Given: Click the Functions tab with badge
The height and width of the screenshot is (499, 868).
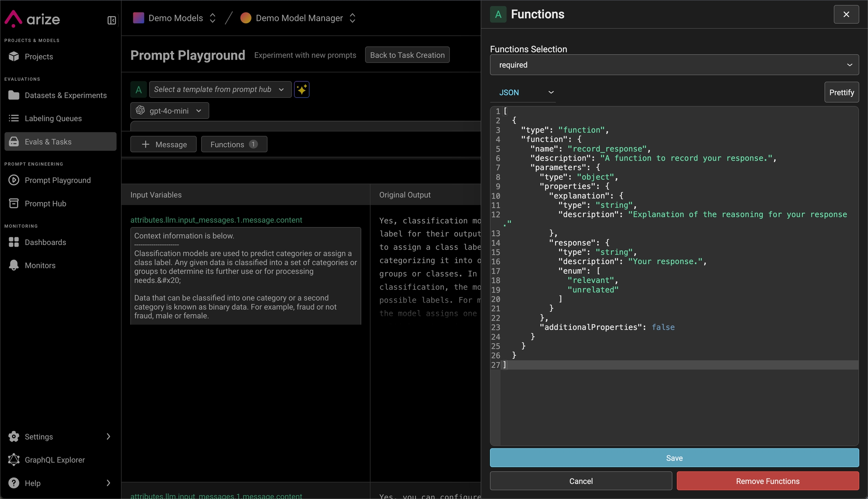Looking at the screenshot, I should pyautogui.click(x=234, y=144).
